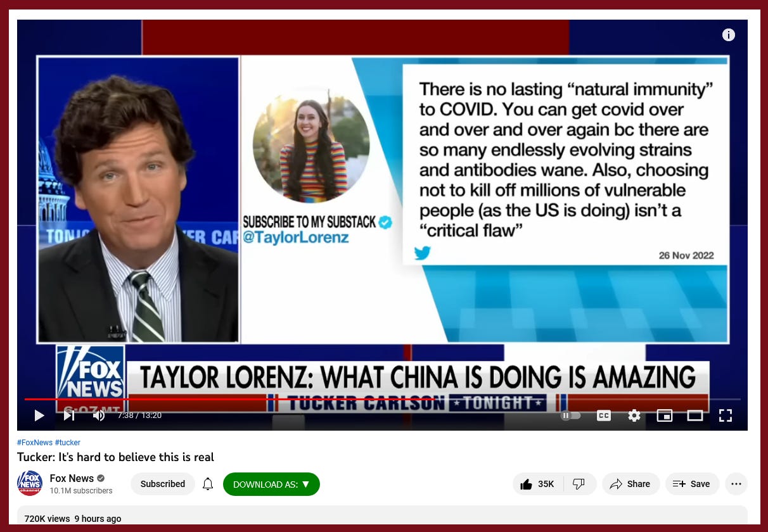Open the #tucker hashtag link
This screenshot has height=532, width=768.
coord(68,443)
